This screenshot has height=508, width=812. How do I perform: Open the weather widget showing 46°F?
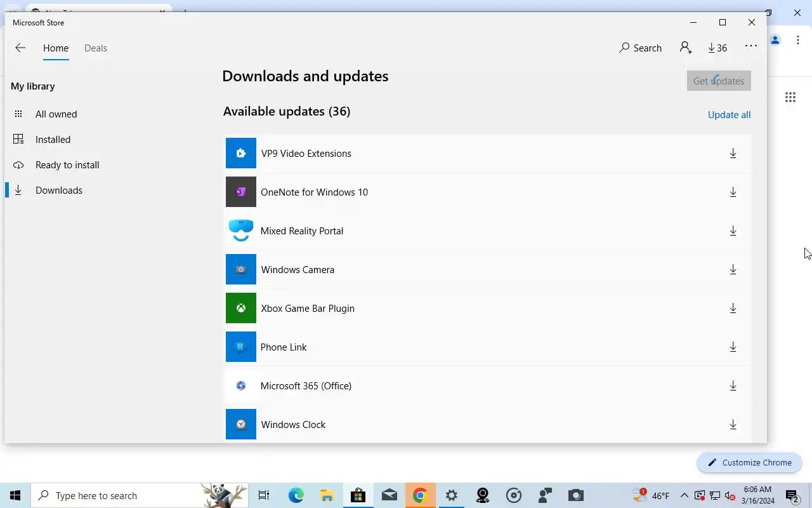[x=651, y=495]
